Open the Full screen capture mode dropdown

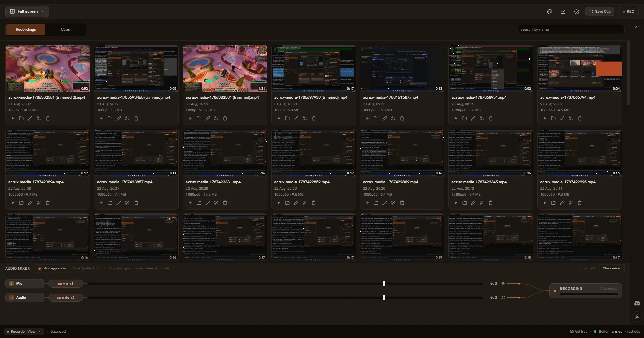tap(27, 11)
